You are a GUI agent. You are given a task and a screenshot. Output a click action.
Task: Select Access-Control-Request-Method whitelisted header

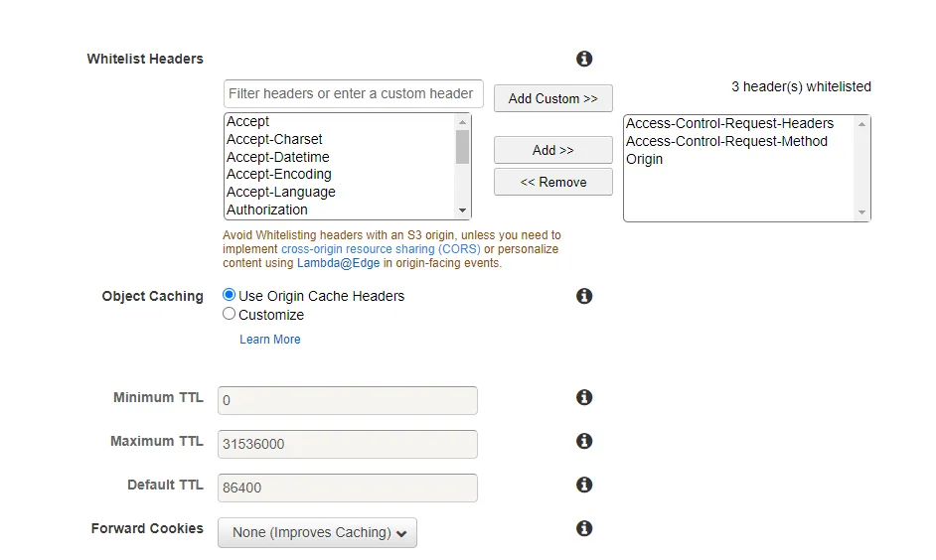[726, 141]
